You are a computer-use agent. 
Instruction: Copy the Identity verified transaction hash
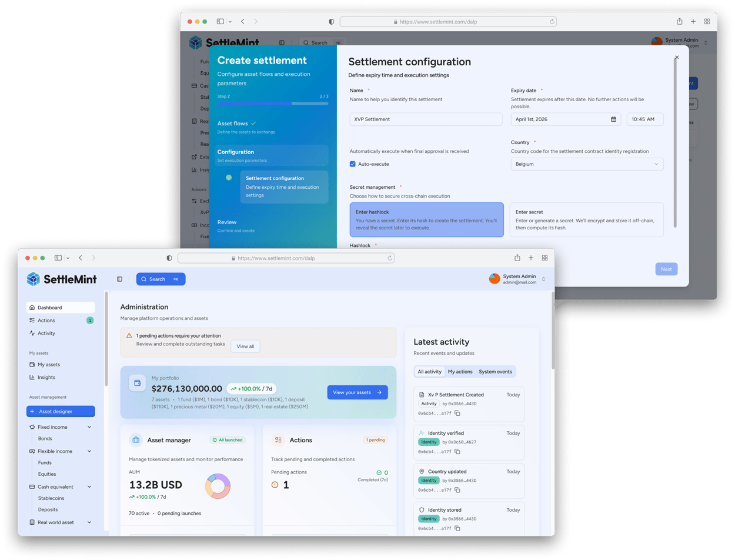point(457,452)
